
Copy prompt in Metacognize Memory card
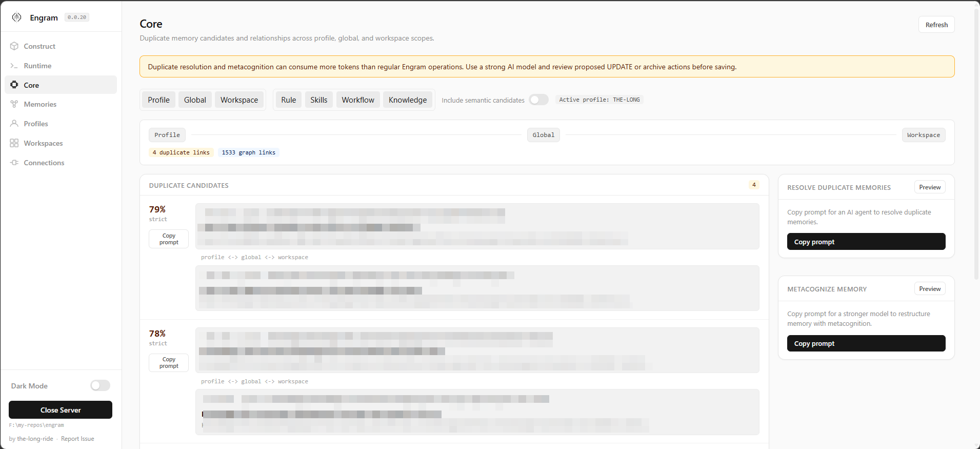(866, 343)
